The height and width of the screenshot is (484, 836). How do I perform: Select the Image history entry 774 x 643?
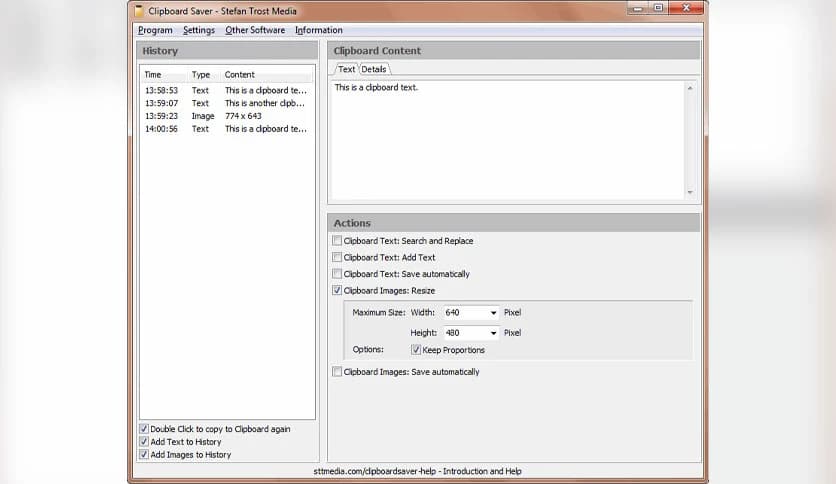pyautogui.click(x=227, y=116)
